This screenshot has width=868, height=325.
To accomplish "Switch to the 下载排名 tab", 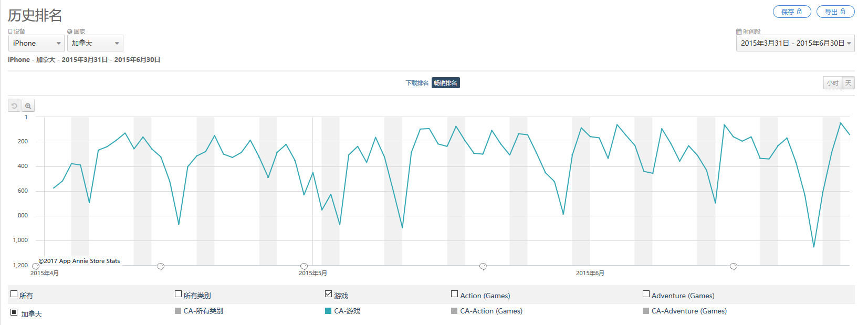I will tap(417, 83).
